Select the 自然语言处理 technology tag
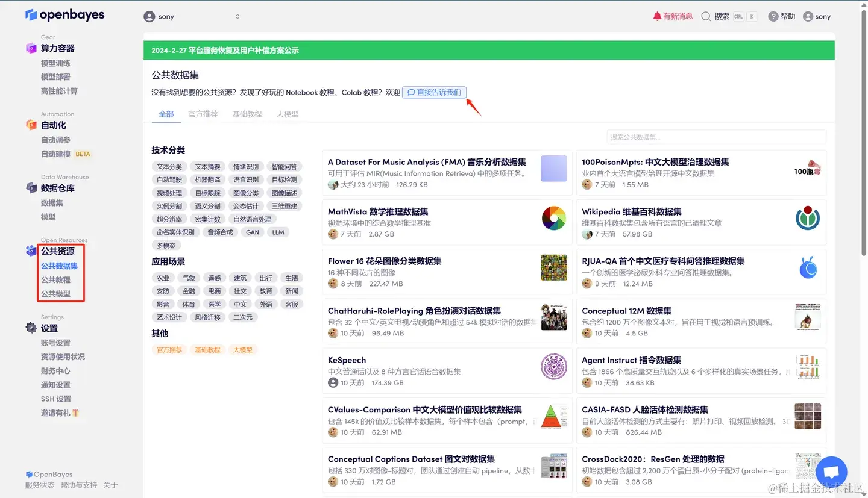Screen dimensions: 868x498 point(253,219)
